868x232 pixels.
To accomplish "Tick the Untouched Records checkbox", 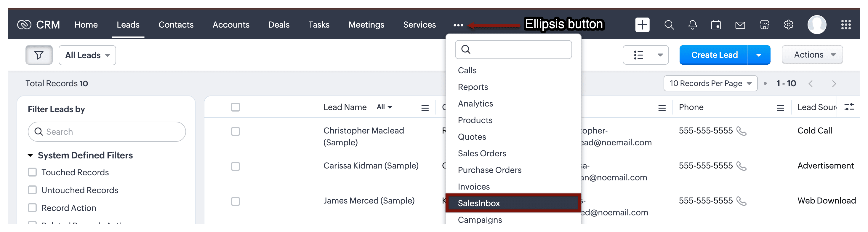I will click(32, 190).
